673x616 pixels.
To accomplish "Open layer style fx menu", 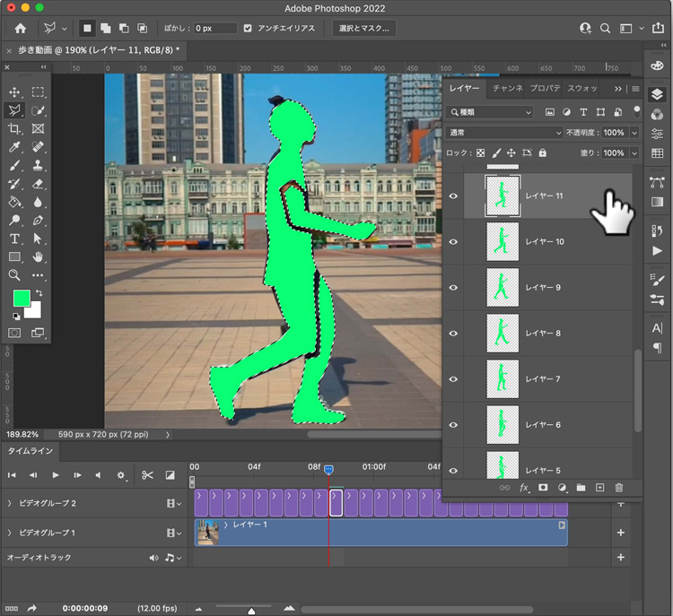I will 524,488.
